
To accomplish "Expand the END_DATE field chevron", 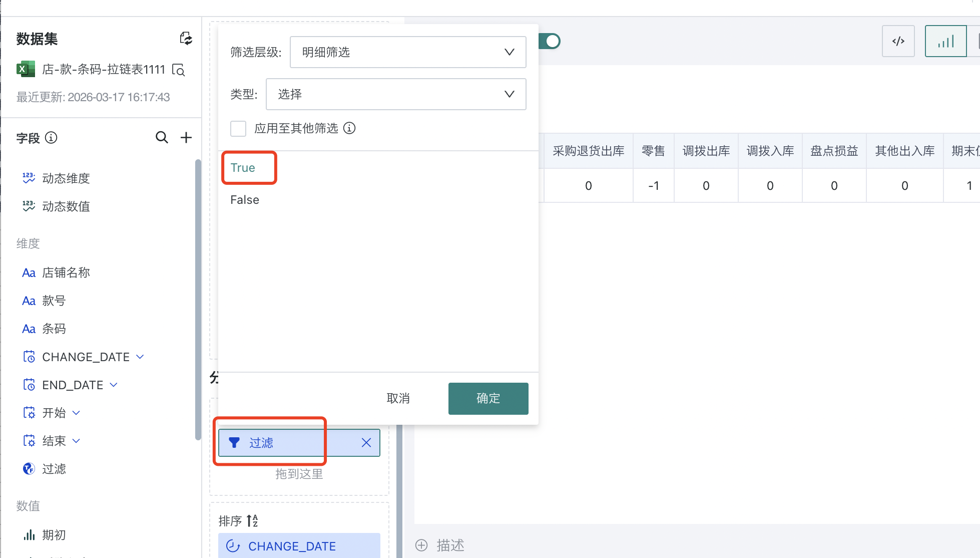I will (114, 385).
